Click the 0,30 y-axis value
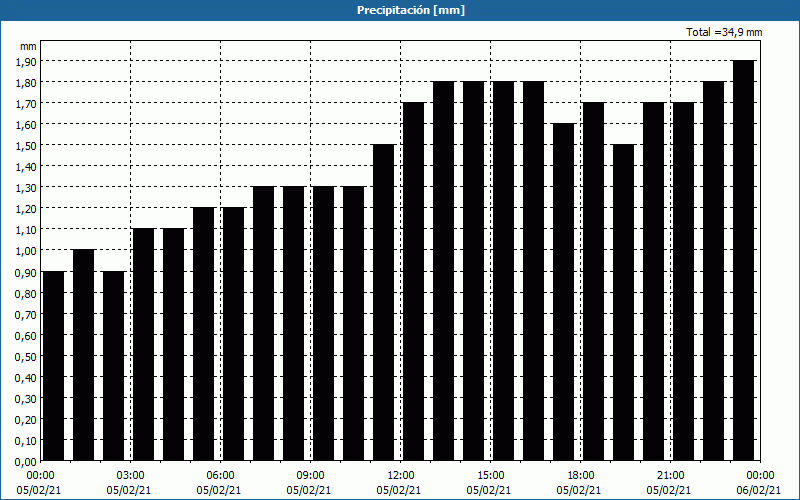800x500 pixels. 26,398
